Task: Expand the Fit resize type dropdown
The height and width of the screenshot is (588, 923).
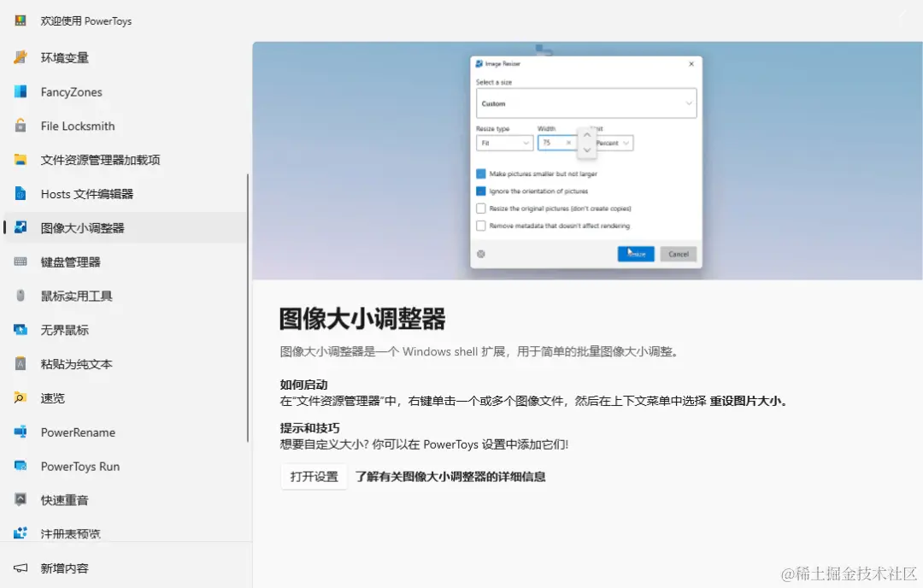Action: tap(503, 143)
